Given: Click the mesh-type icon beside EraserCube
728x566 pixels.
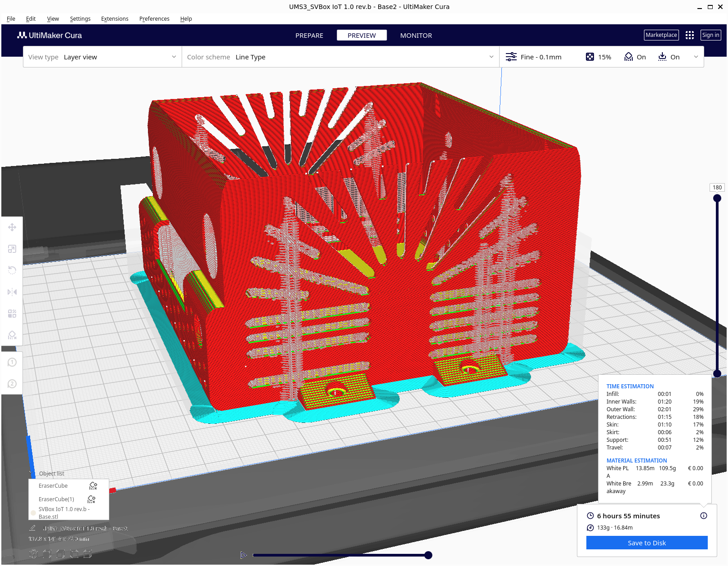Looking at the screenshot, I should pos(93,486).
